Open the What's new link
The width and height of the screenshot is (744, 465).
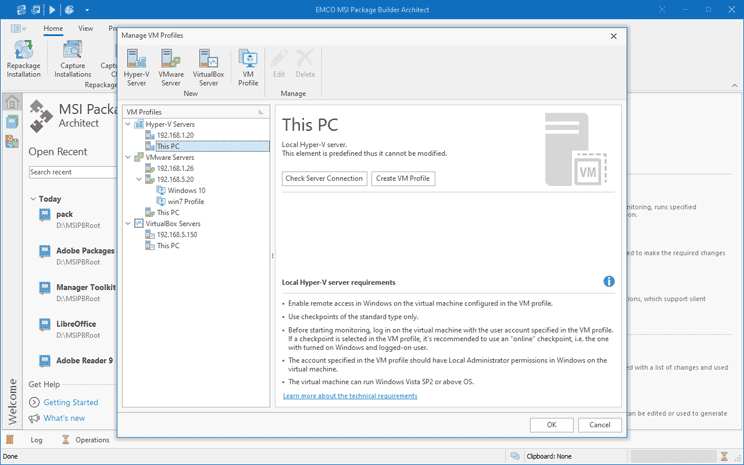pyautogui.click(x=64, y=418)
